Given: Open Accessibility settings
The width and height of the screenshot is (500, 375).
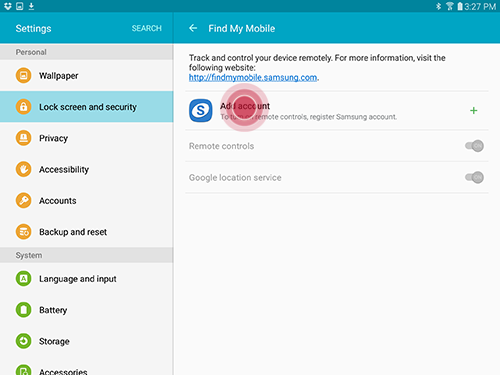Looking at the screenshot, I should (87, 169).
